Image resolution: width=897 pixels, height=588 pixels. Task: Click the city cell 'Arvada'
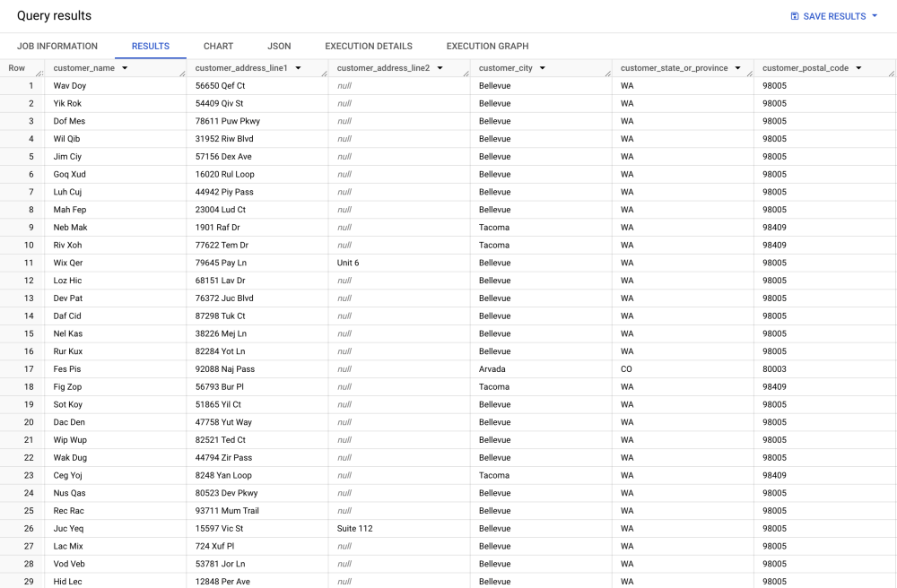click(492, 369)
